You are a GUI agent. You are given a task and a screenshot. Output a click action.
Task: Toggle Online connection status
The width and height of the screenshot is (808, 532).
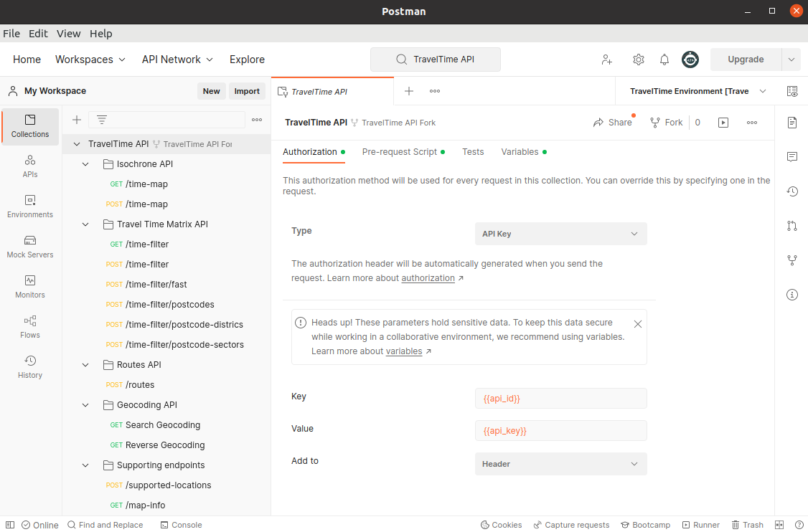(40, 524)
